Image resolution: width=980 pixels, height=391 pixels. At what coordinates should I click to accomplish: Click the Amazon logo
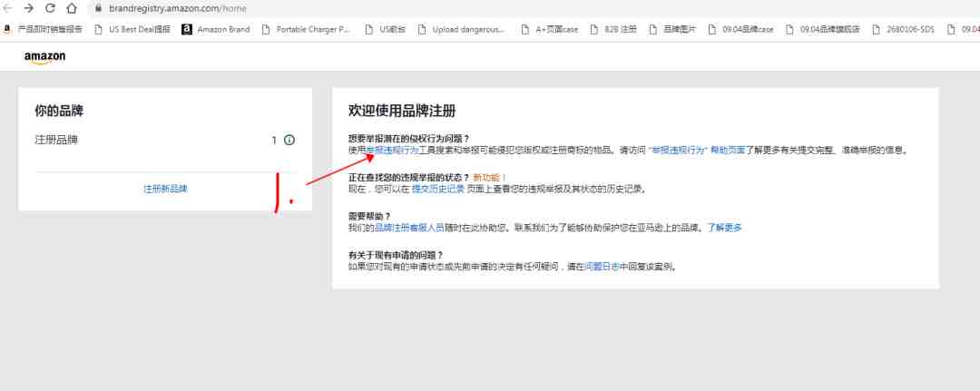pyautogui.click(x=45, y=57)
